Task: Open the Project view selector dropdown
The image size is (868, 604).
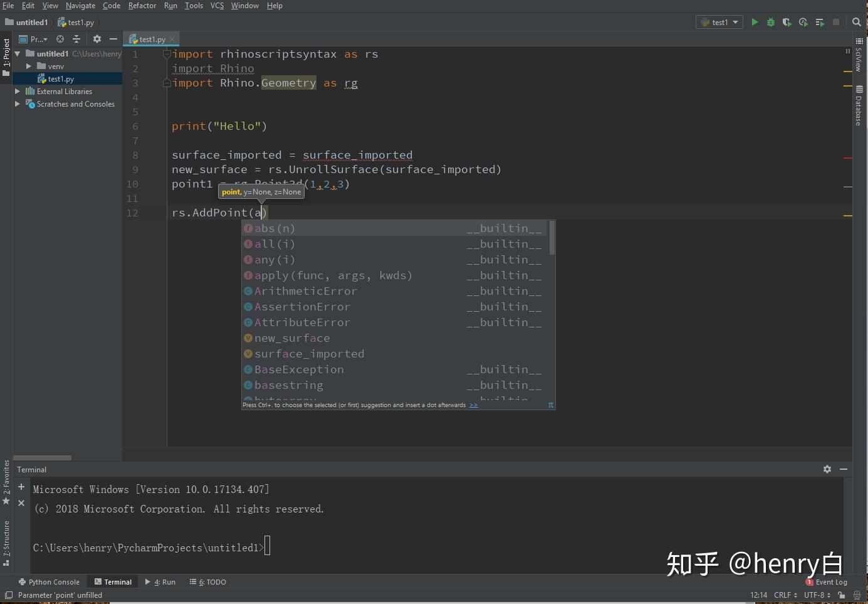Action: [x=33, y=39]
